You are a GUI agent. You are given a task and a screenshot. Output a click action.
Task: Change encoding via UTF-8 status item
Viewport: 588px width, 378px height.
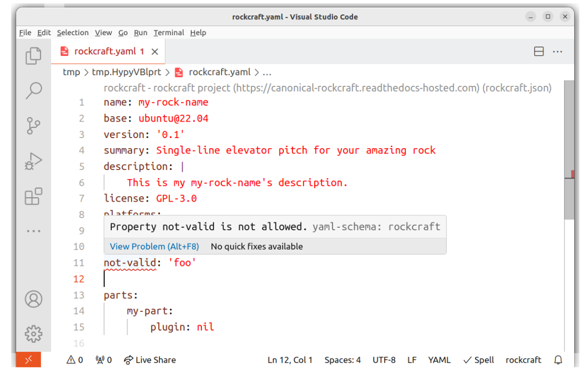point(384,360)
